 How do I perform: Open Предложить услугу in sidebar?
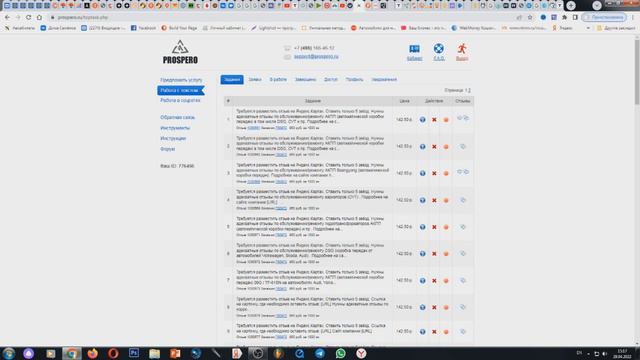coord(181,80)
